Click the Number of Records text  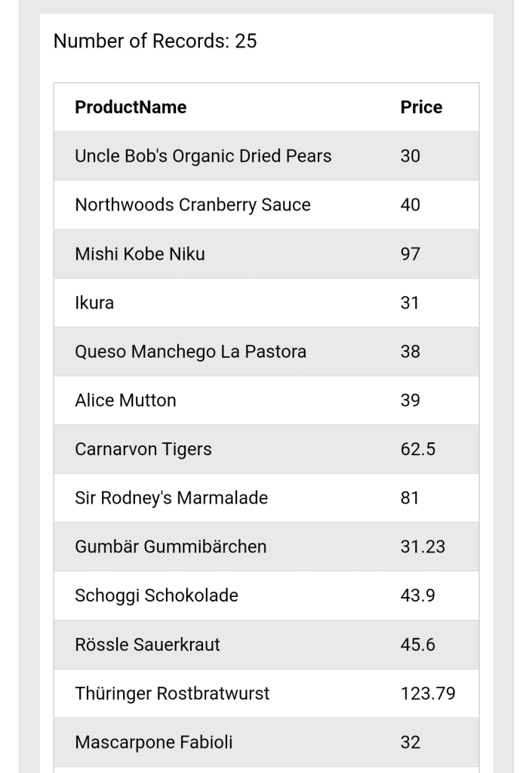[155, 41]
